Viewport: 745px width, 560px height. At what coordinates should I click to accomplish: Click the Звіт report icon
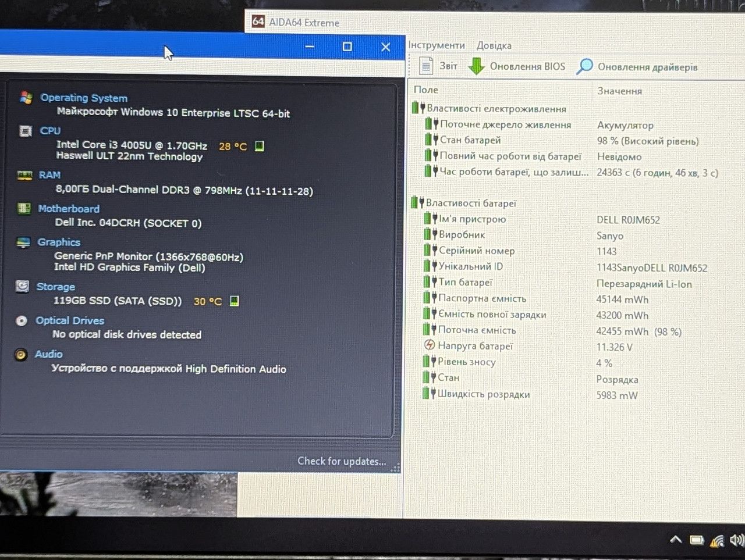tap(426, 66)
